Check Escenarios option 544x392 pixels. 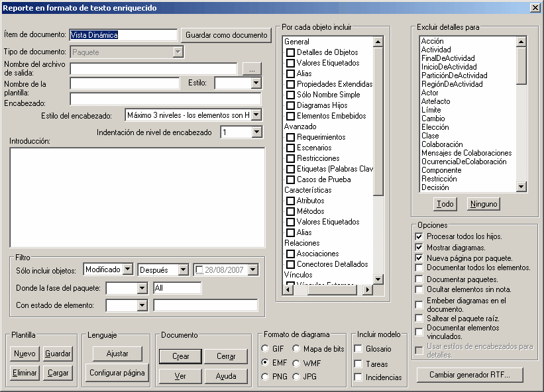pyautogui.click(x=290, y=148)
